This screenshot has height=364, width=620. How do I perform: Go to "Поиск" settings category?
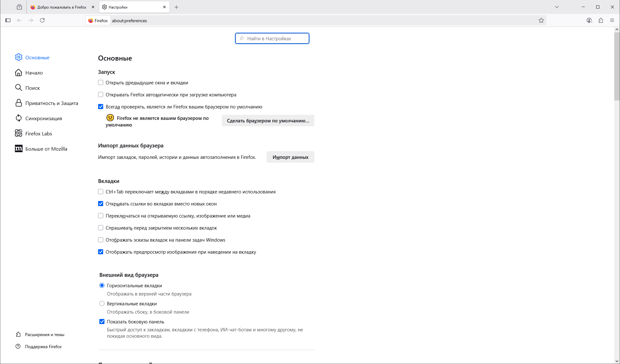click(32, 88)
